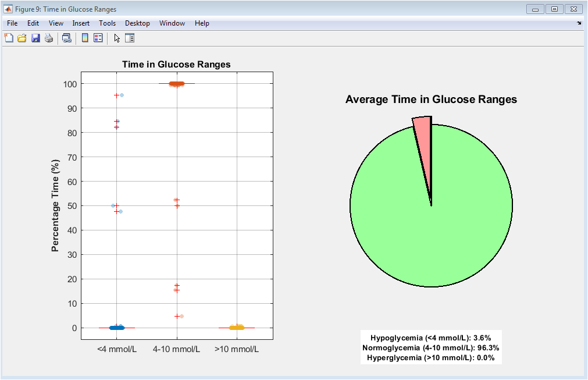Open the File menu
Viewport: 588px width, 380px height.
[x=12, y=23]
